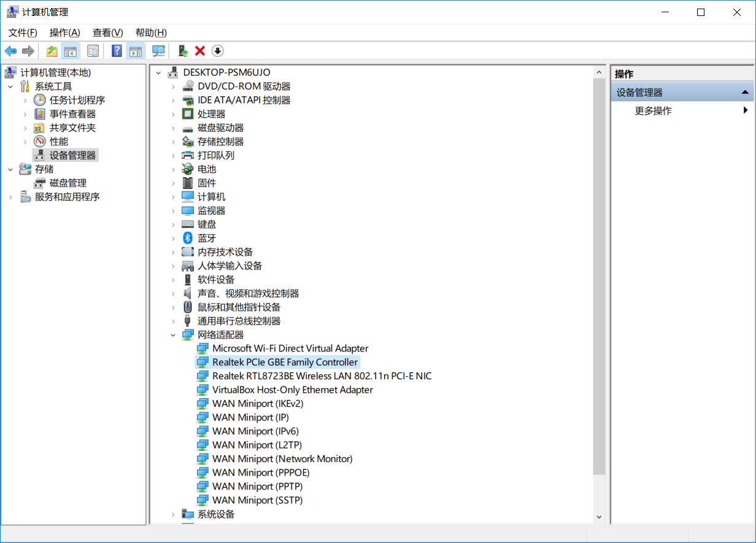Collapse the 系统工具 node
The width and height of the screenshot is (756, 543).
(x=10, y=87)
